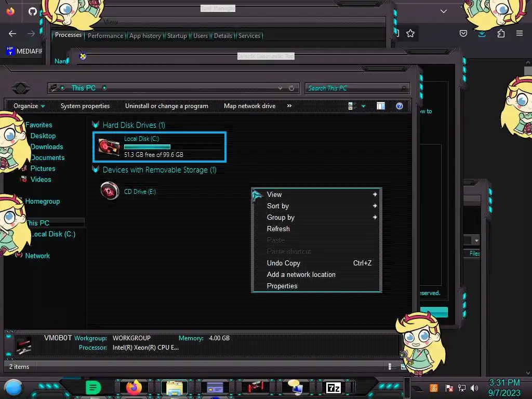Screen dimensions: 532x399
Task: Switch to Task Manager Details tab
Action: tap(223, 36)
